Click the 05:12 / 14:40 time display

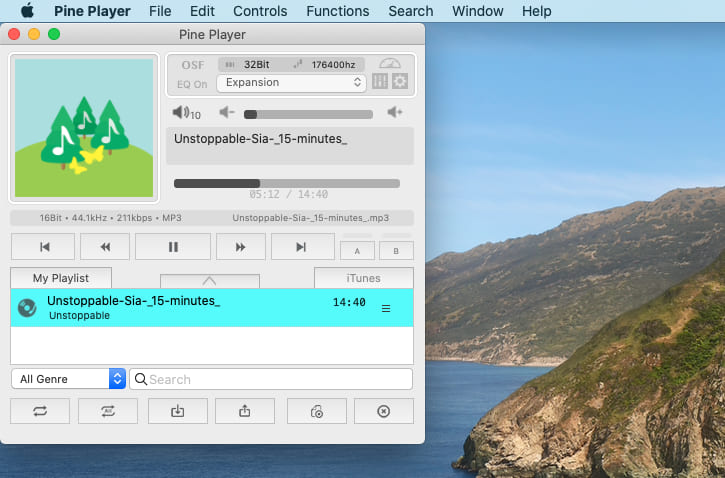[289, 195]
